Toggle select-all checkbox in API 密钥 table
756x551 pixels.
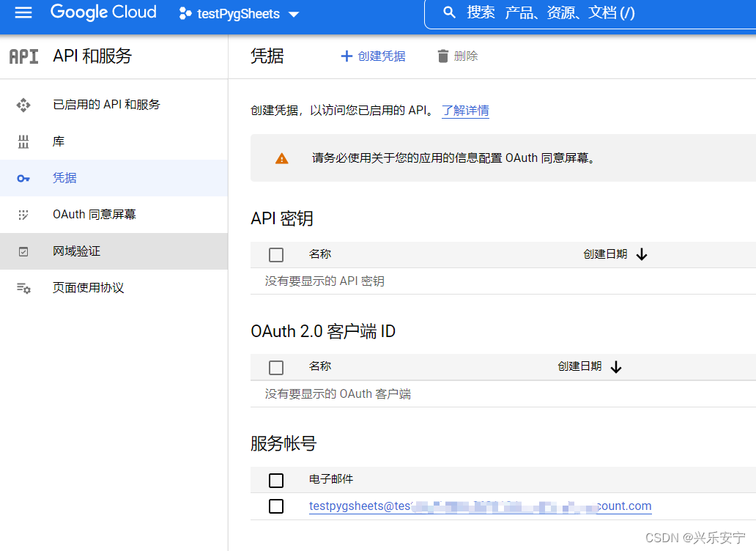276,254
